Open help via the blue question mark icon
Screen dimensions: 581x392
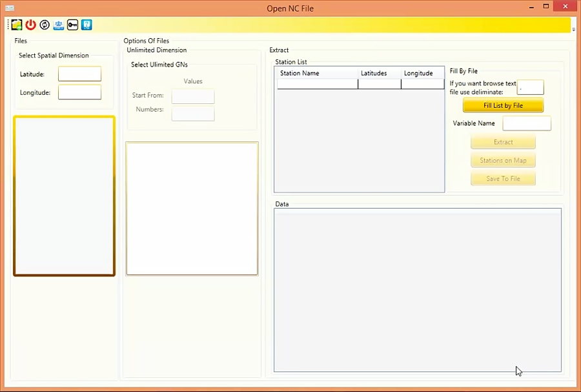coord(87,24)
